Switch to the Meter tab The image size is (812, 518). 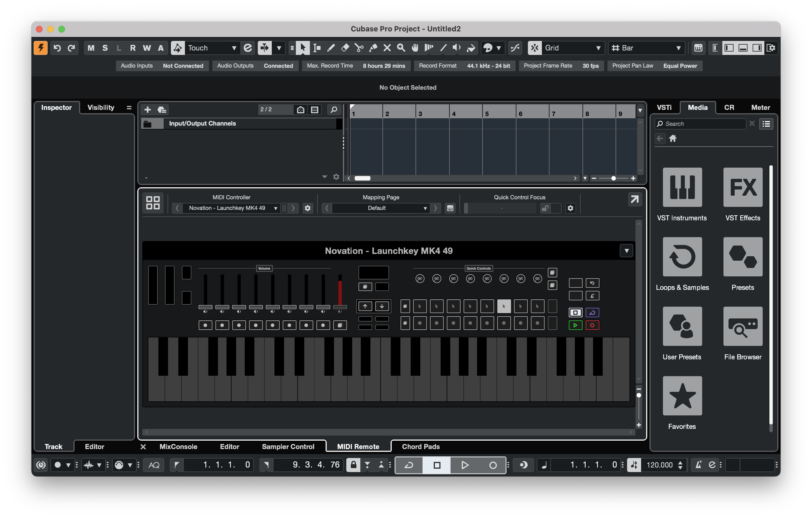(x=760, y=107)
